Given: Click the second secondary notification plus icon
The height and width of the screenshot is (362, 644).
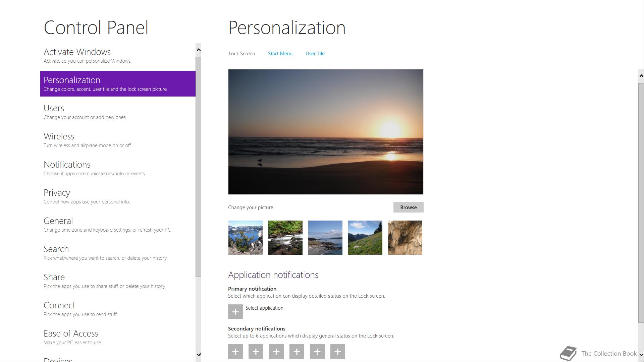Looking at the screenshot, I should point(256,352).
